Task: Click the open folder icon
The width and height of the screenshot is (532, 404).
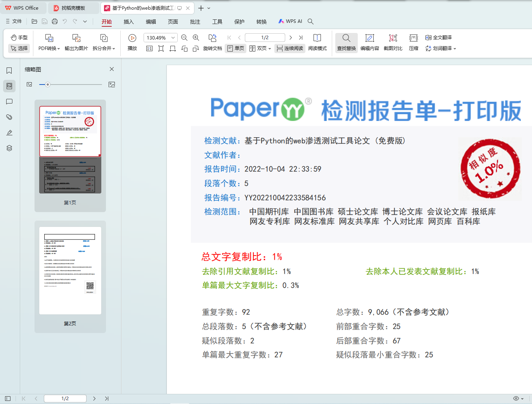Action: pos(35,21)
